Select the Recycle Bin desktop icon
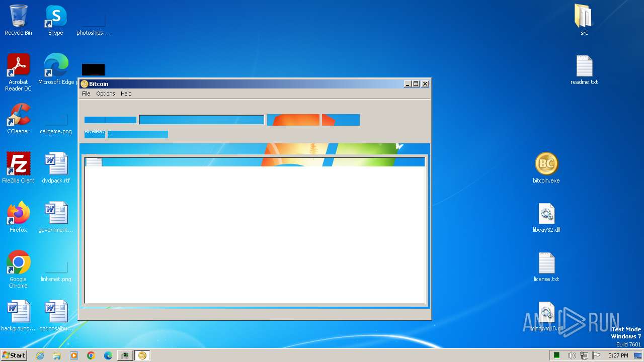 18,20
